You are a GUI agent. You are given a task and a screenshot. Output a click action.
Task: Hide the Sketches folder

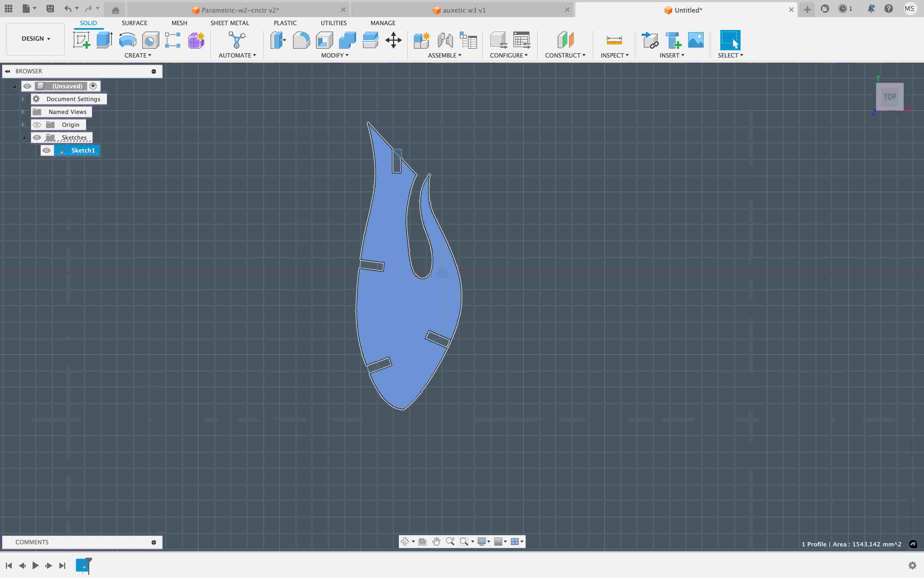(37, 138)
